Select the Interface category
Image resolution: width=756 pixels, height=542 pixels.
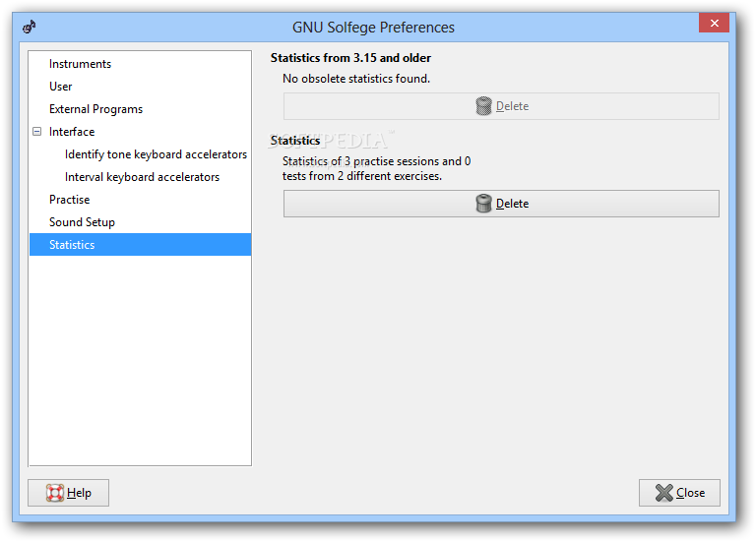point(72,132)
